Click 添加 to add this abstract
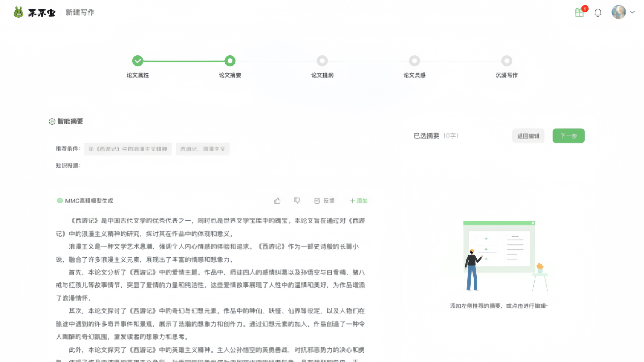Screen dimensions: 644x362 359,201
